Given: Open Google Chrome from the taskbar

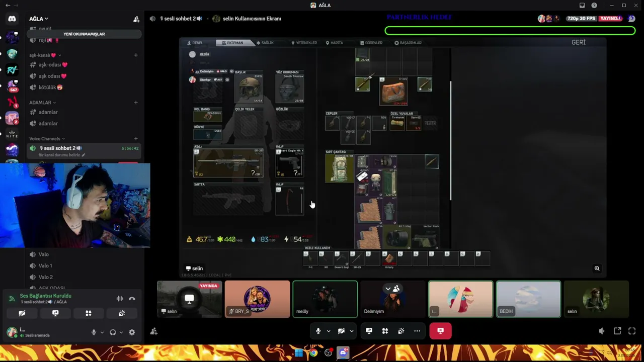Looking at the screenshot, I should 313,353.
